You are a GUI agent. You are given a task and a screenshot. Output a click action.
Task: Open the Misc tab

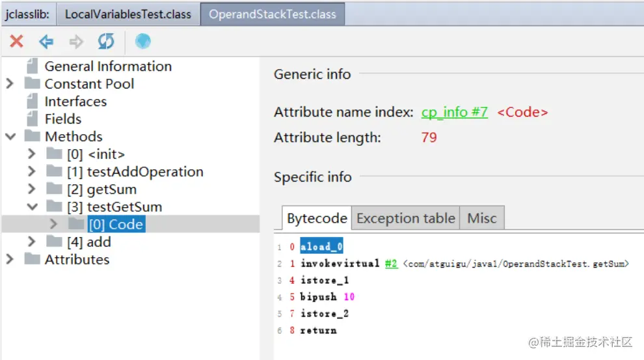tap(482, 218)
